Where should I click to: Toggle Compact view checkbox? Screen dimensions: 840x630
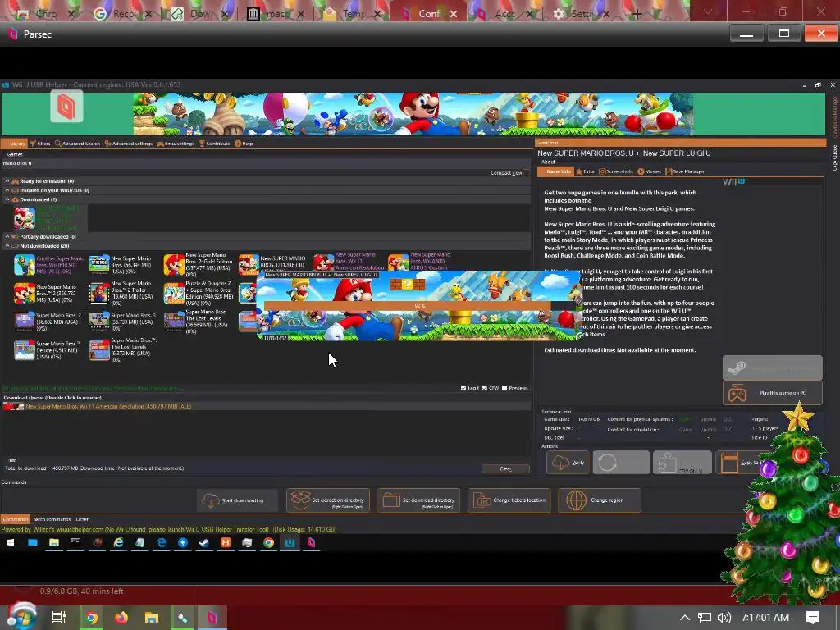click(x=527, y=172)
